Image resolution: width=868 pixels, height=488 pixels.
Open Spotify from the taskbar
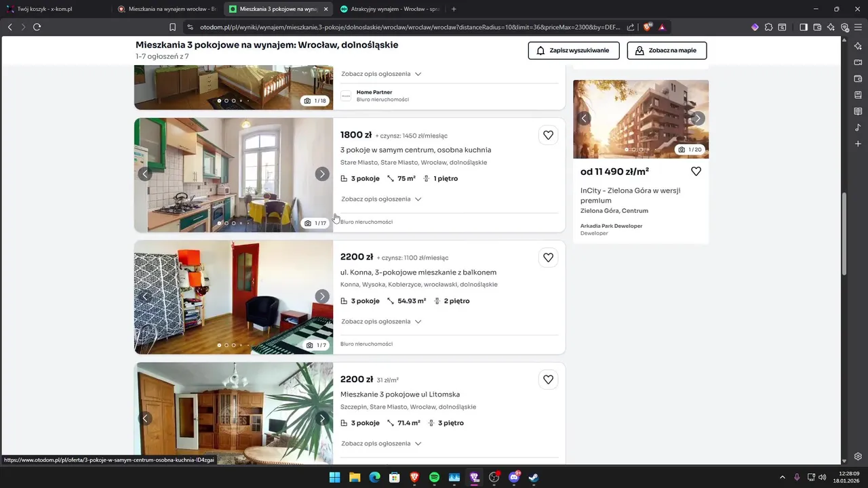coord(434,477)
